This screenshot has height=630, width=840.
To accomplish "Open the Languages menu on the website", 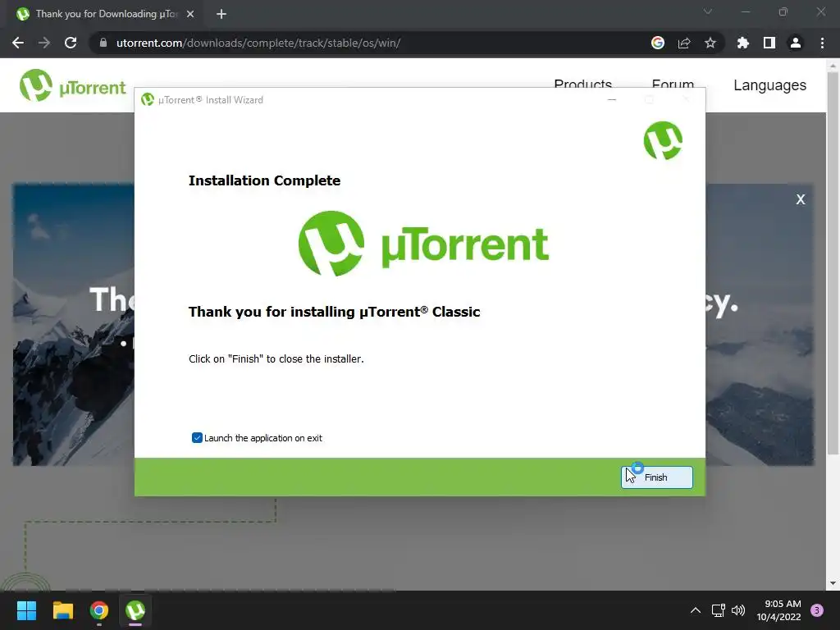I will [x=769, y=85].
